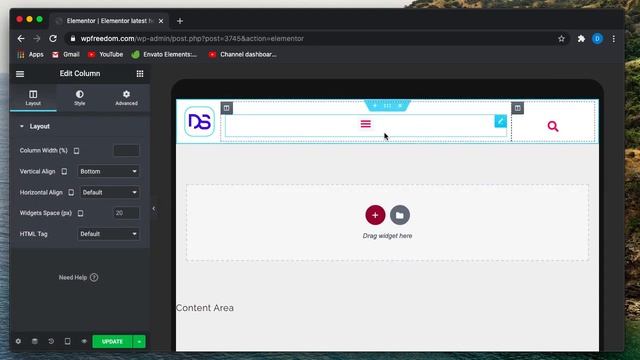The height and width of the screenshot is (360, 640).
Task: Click the edit section drag handle
Action: [387, 106]
